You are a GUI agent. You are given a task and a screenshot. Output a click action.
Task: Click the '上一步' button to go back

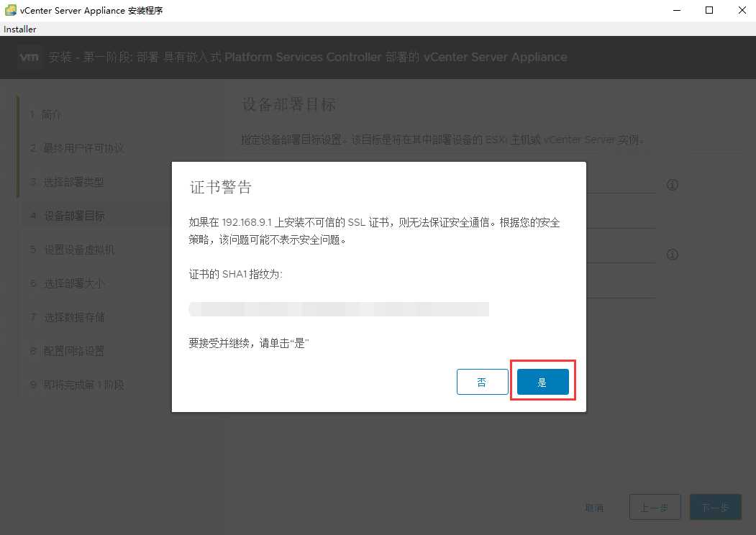click(x=654, y=507)
